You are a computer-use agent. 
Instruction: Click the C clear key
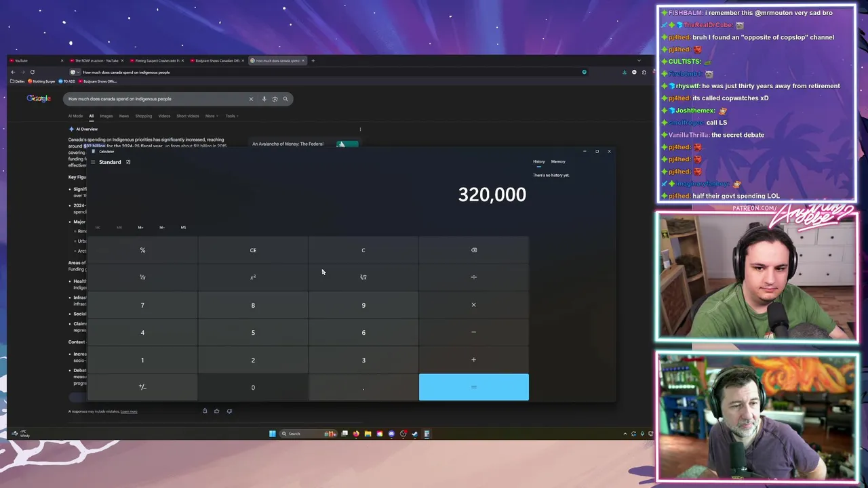tap(363, 250)
